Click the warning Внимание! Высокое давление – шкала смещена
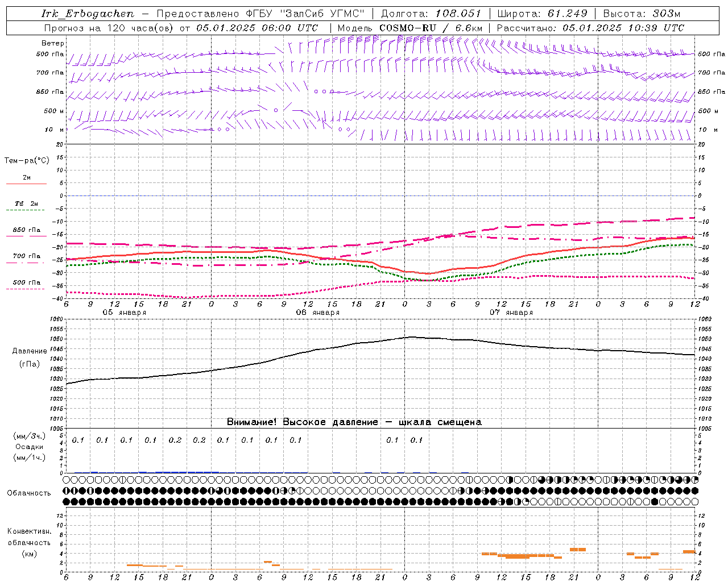 click(354, 422)
